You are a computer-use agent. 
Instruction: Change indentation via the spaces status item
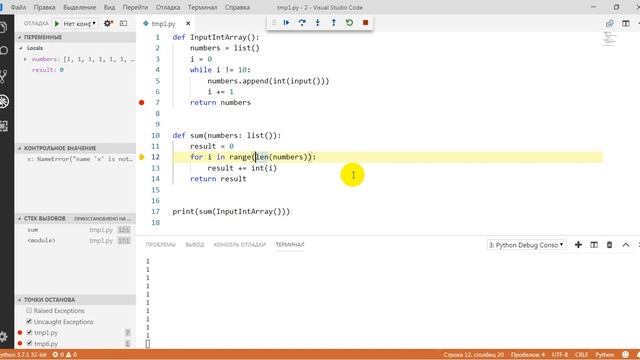528,355
